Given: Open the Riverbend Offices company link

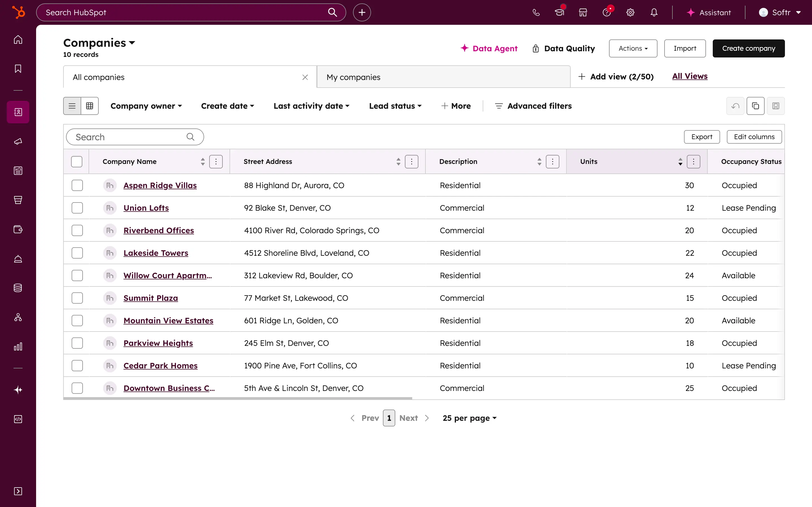Looking at the screenshot, I should pos(159,230).
